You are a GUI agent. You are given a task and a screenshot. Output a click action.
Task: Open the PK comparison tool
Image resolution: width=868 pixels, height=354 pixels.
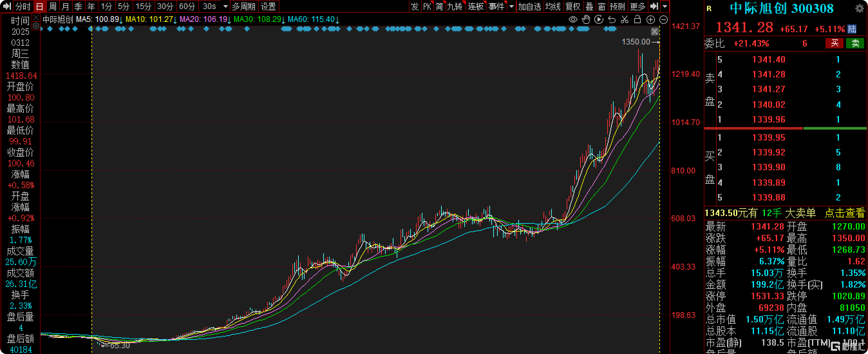click(427, 6)
